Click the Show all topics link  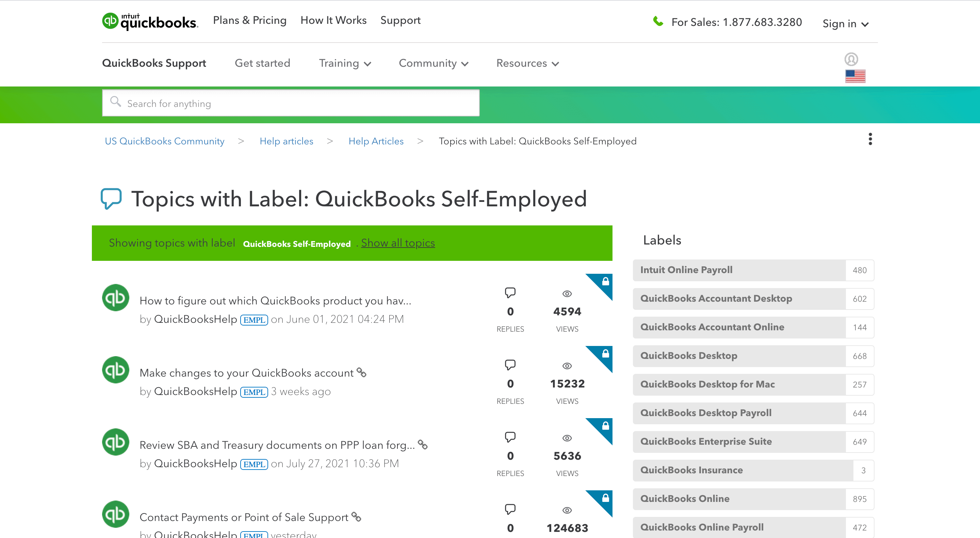[398, 243]
